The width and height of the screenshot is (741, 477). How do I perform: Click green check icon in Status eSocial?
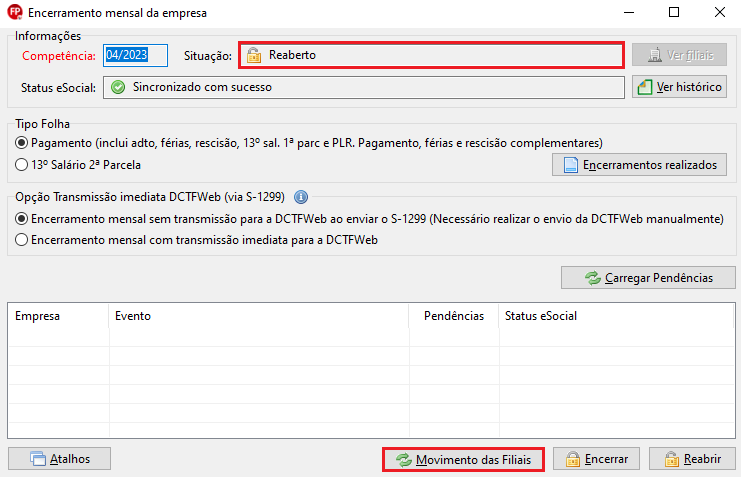click(118, 87)
